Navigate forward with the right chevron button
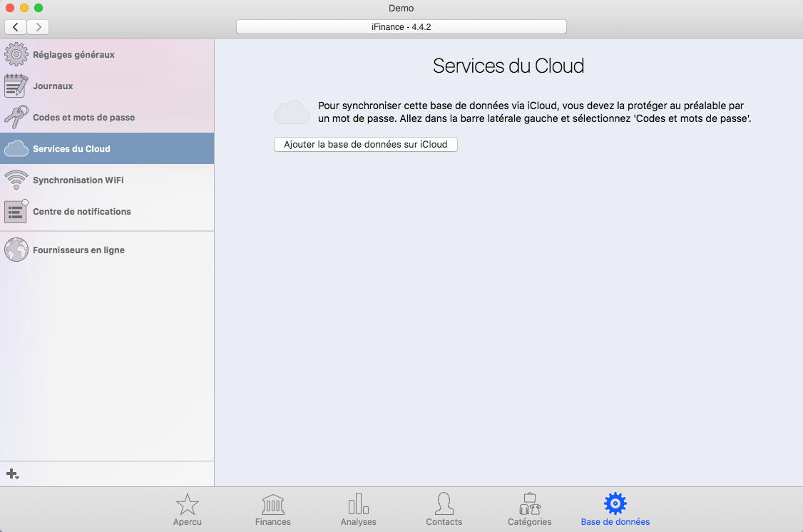This screenshot has height=532, width=803. pos(38,26)
